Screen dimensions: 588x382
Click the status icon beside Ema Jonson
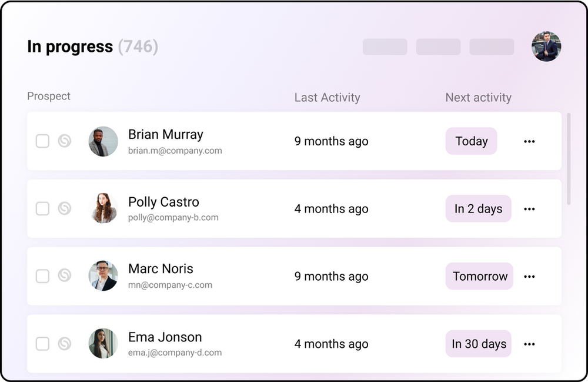[x=64, y=344]
